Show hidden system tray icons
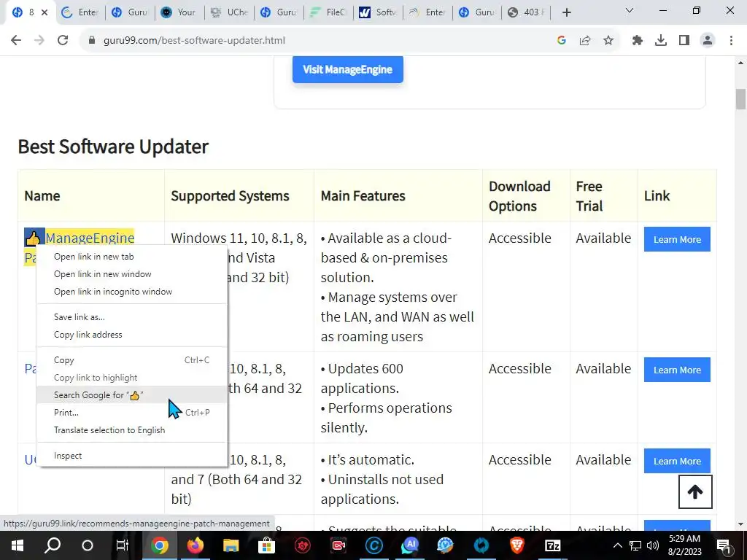This screenshot has width=747, height=560. click(x=617, y=545)
